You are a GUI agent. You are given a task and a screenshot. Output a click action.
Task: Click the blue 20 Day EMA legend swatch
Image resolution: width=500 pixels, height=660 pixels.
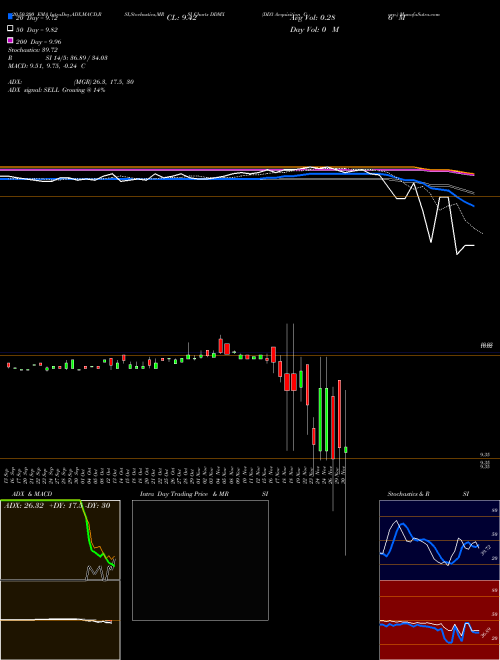pyautogui.click(x=10, y=17)
